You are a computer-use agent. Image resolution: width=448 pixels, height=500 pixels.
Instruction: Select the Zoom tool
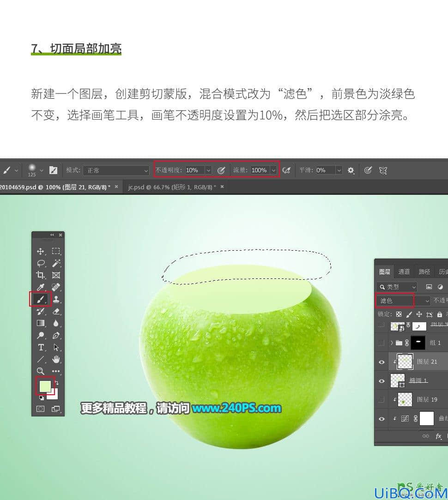point(40,371)
